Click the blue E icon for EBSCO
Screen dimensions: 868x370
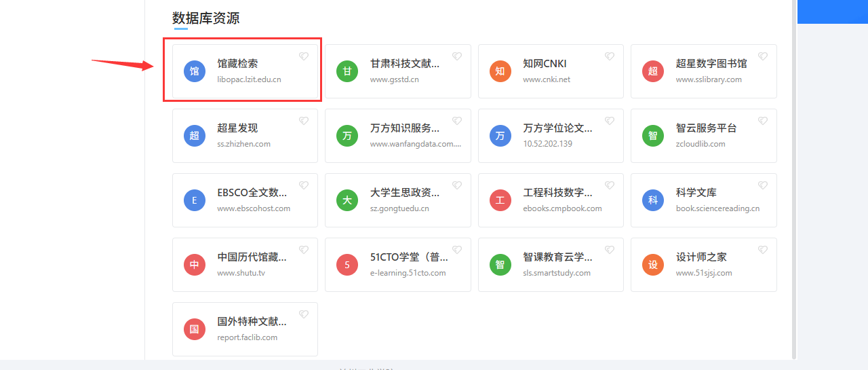click(x=195, y=200)
